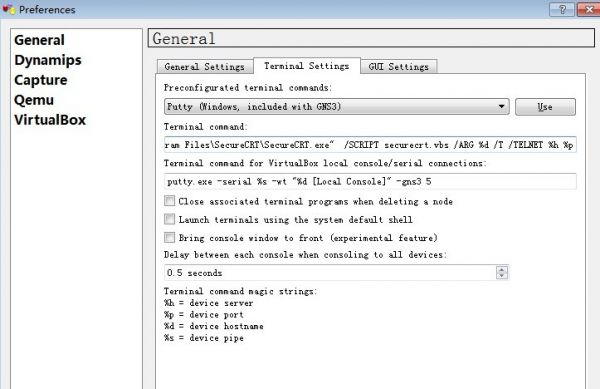Click the '%h = device server' text
Screen dimensions: 600x389
coord(209,303)
